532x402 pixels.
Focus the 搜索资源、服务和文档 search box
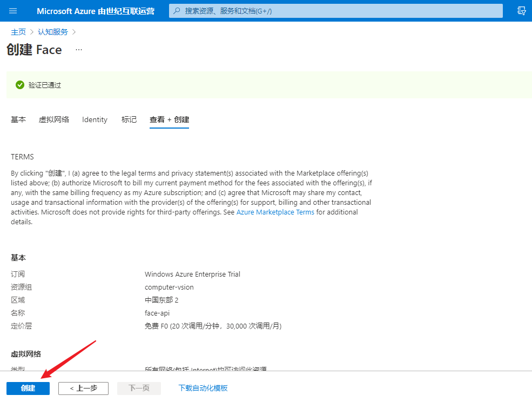point(336,11)
